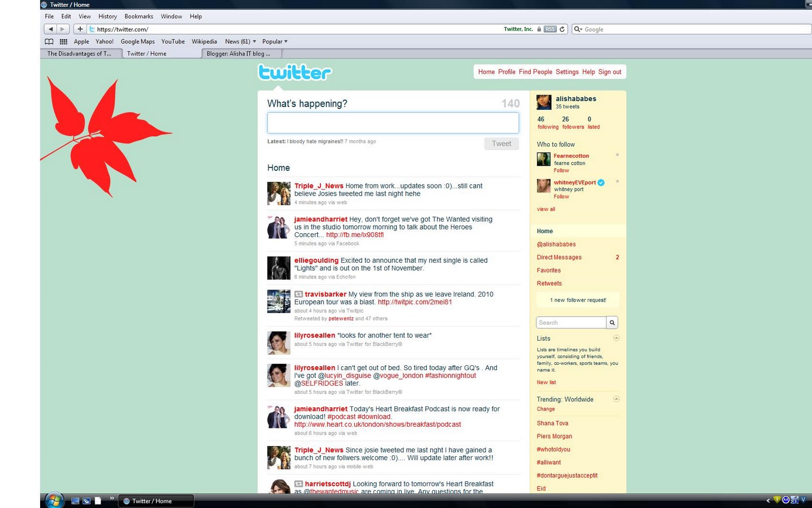Show Top Sites grid icon
Image resolution: width=812 pixels, height=508 pixels.
point(63,42)
